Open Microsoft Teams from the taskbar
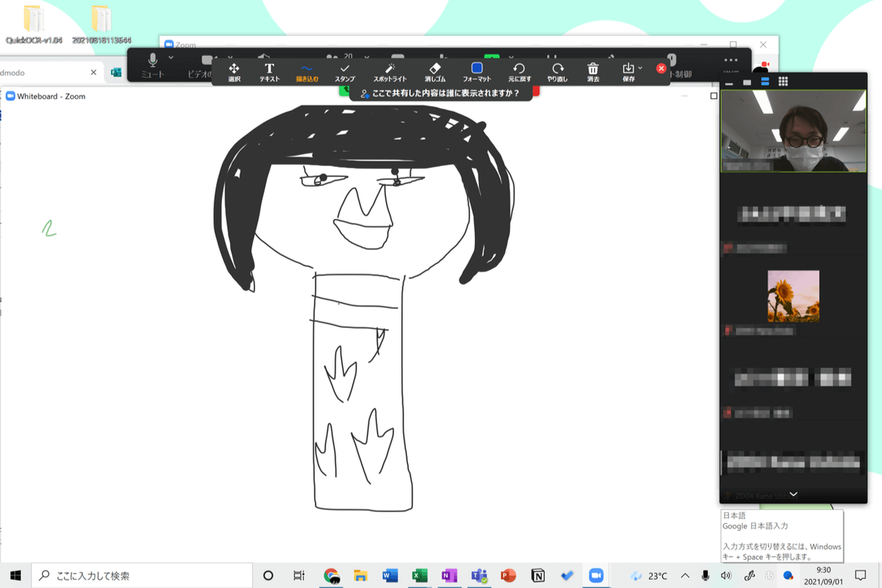This screenshot has width=882, height=588. click(479, 576)
